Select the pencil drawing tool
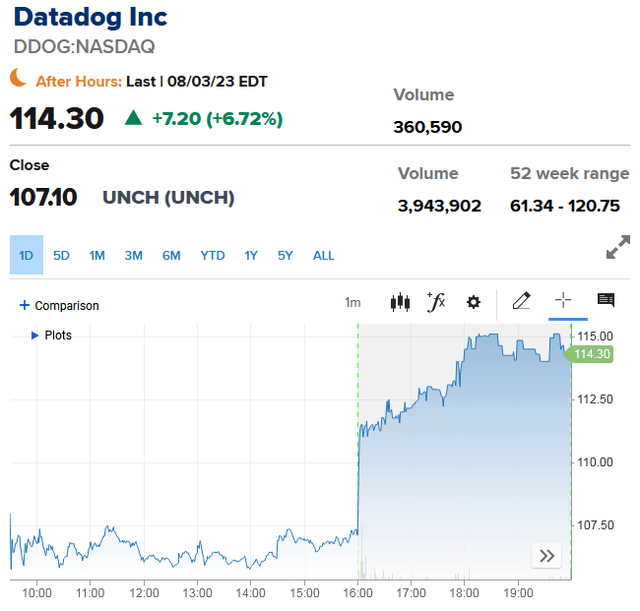 coord(521,301)
